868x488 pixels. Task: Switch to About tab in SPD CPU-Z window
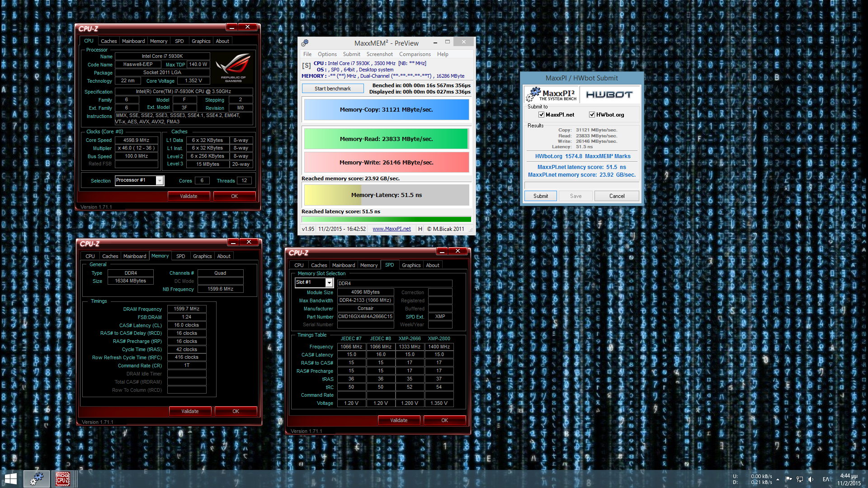coord(433,265)
